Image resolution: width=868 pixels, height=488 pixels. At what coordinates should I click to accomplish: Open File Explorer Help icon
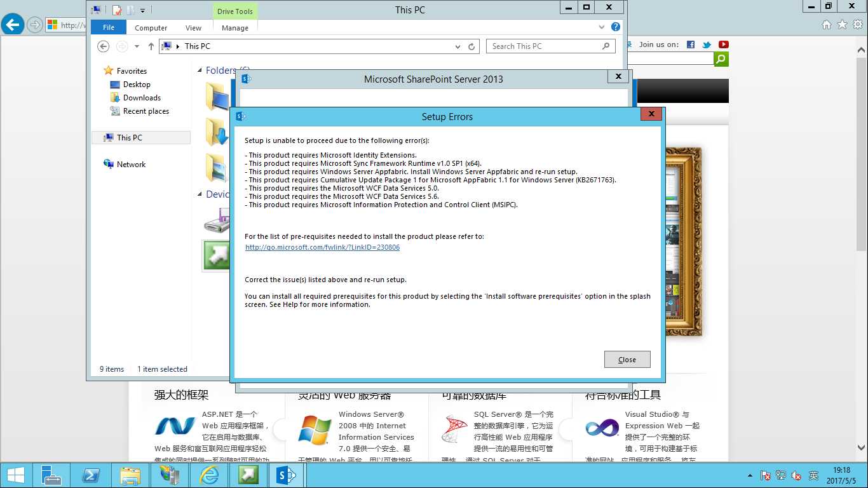(x=616, y=27)
